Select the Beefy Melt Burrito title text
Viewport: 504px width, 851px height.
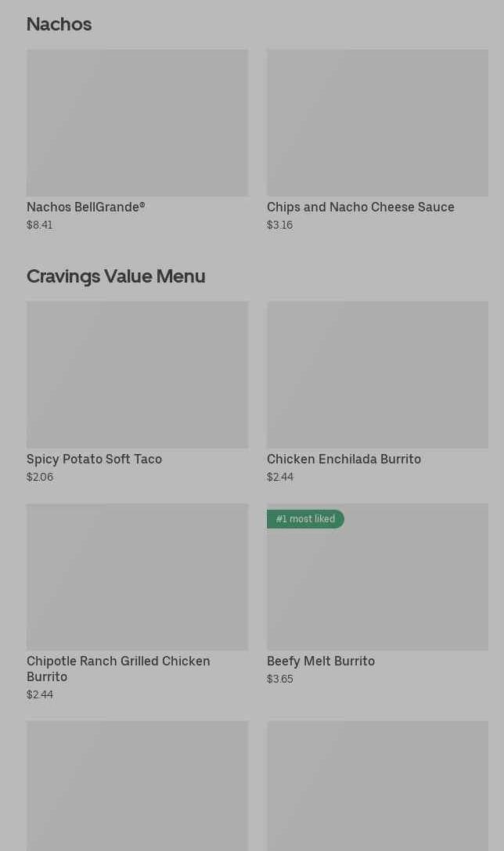(x=320, y=661)
